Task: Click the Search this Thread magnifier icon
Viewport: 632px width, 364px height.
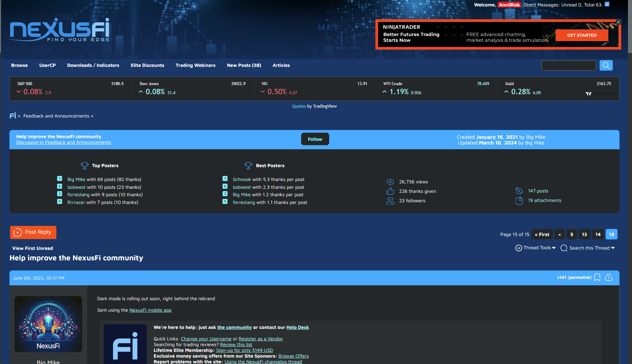Action: tap(564, 248)
